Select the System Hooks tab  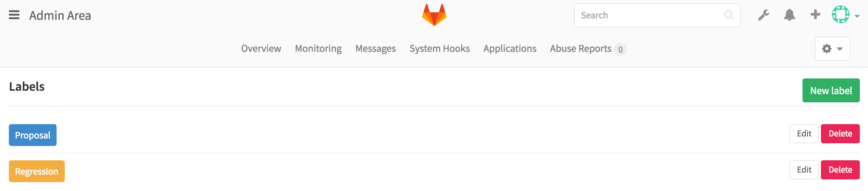click(439, 49)
